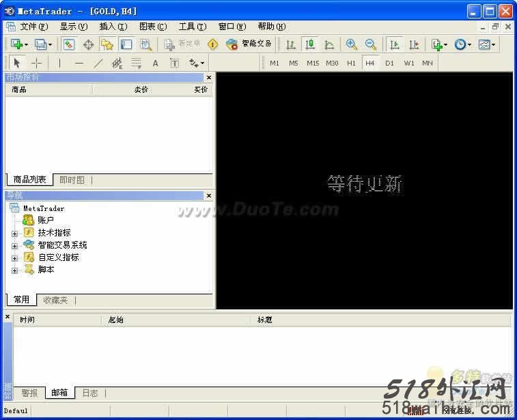Open the 帮助(H) menu
Viewport: 517px width, 420px height.
pyautogui.click(x=272, y=27)
